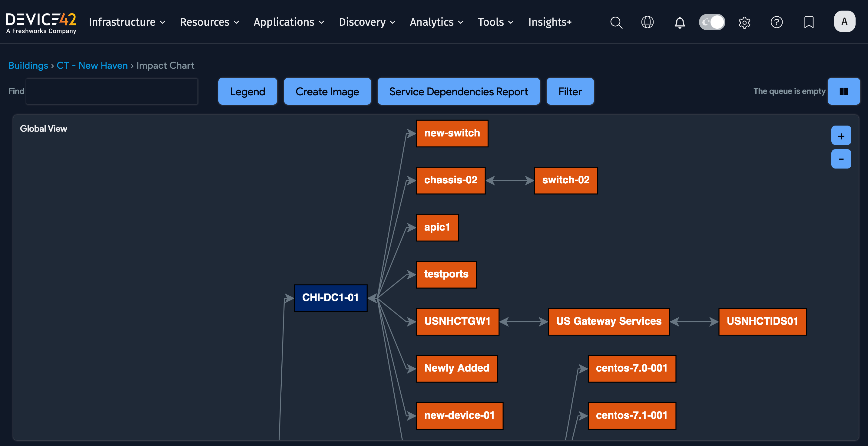
Task: Open the global search magnifier icon
Action: point(616,22)
